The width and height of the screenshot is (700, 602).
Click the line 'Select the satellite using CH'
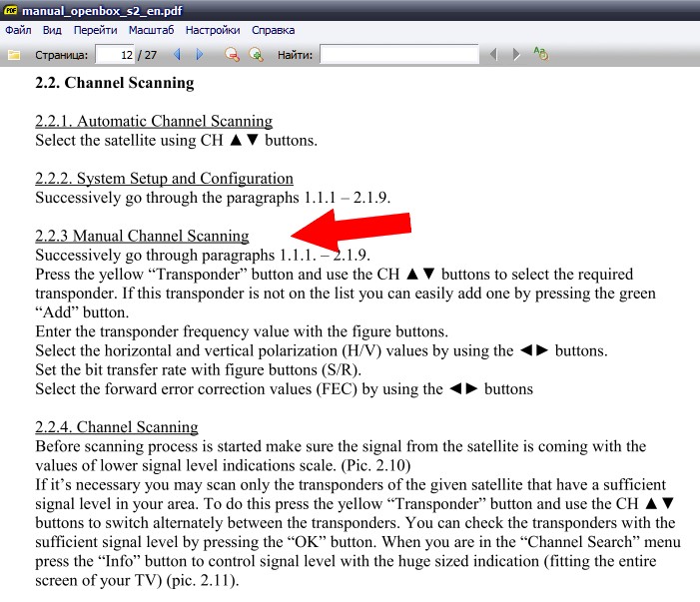pos(177,141)
